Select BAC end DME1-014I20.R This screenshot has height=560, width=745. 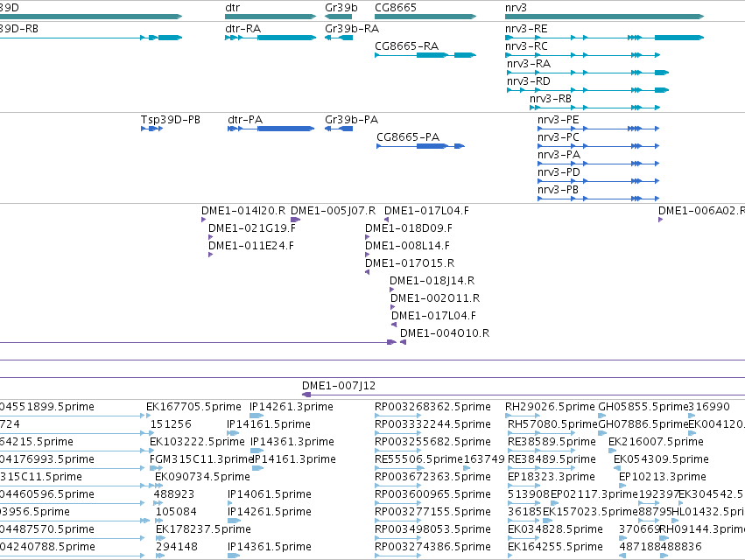tap(204, 220)
